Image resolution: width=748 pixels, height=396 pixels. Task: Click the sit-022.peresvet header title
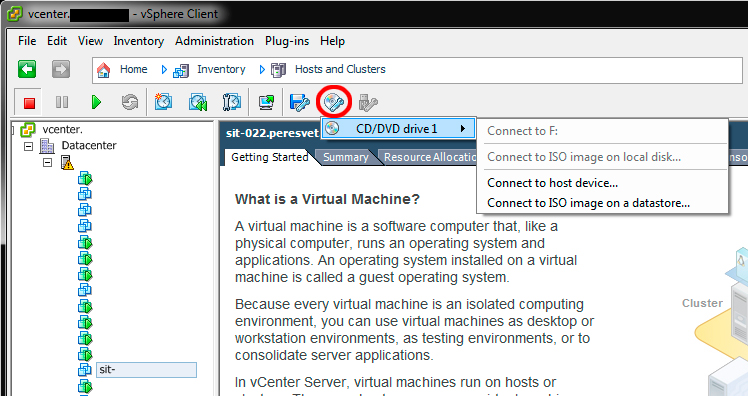point(272,133)
